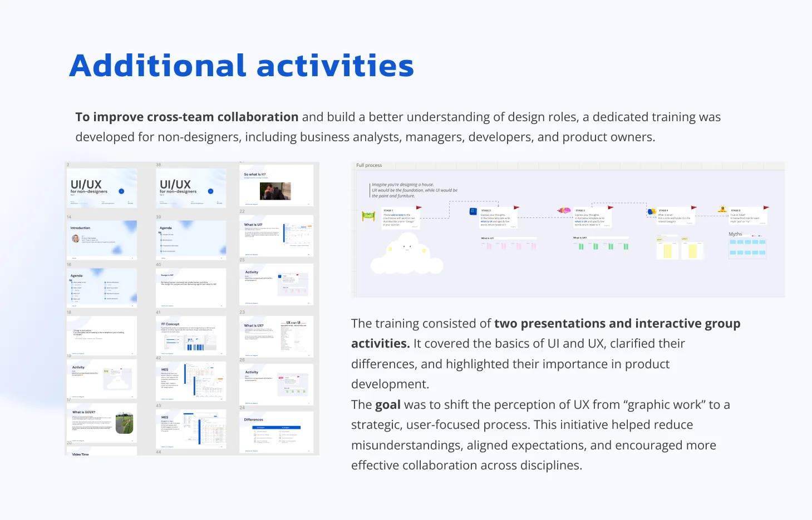Click the green Start banner icon on the whiteboard
Screen dimensions: 812x520
[x=368, y=216]
